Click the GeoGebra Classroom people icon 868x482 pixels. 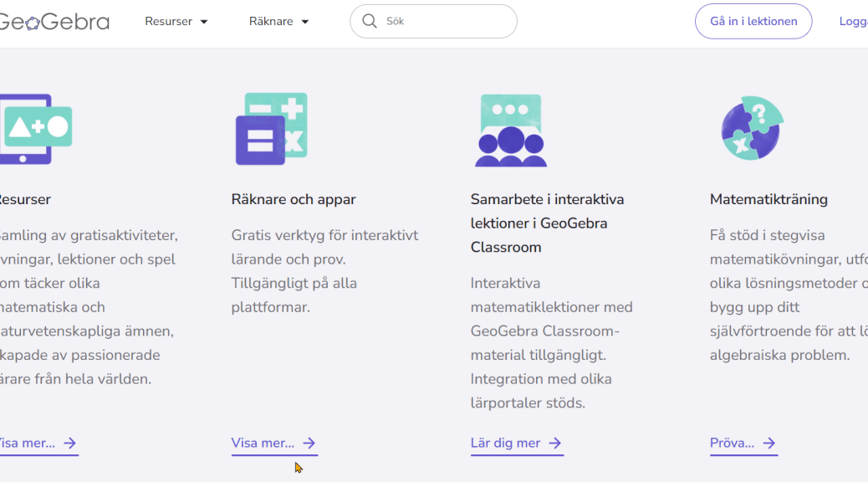[510, 130]
